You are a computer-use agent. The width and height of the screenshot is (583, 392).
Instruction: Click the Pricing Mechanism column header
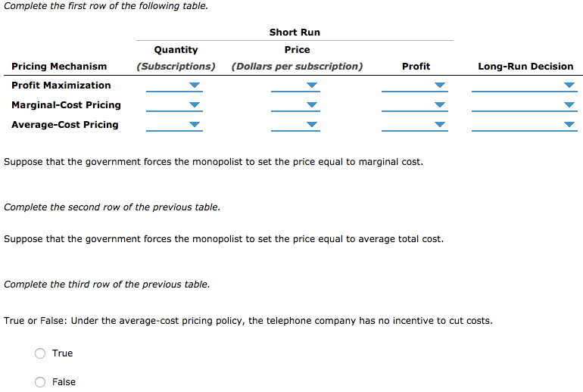[x=59, y=67]
